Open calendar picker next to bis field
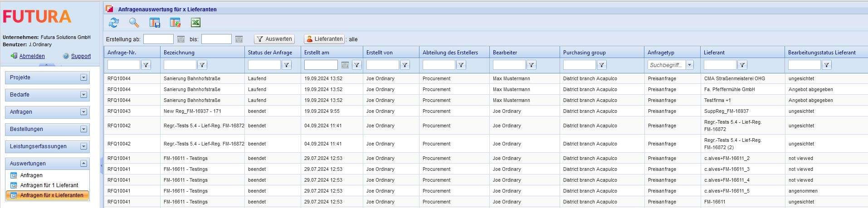868x208 pixels. (239, 39)
